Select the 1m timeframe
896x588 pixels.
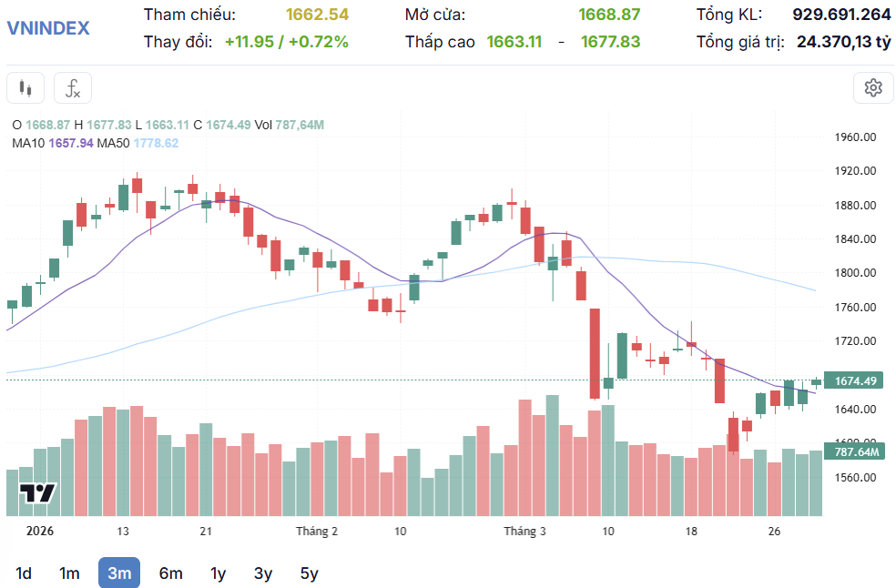pos(69,573)
